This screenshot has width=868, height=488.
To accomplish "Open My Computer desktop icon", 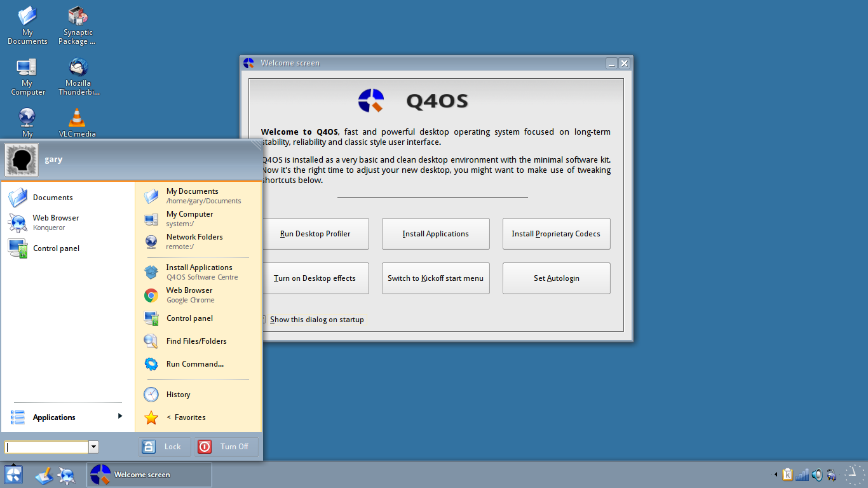I will [27, 76].
